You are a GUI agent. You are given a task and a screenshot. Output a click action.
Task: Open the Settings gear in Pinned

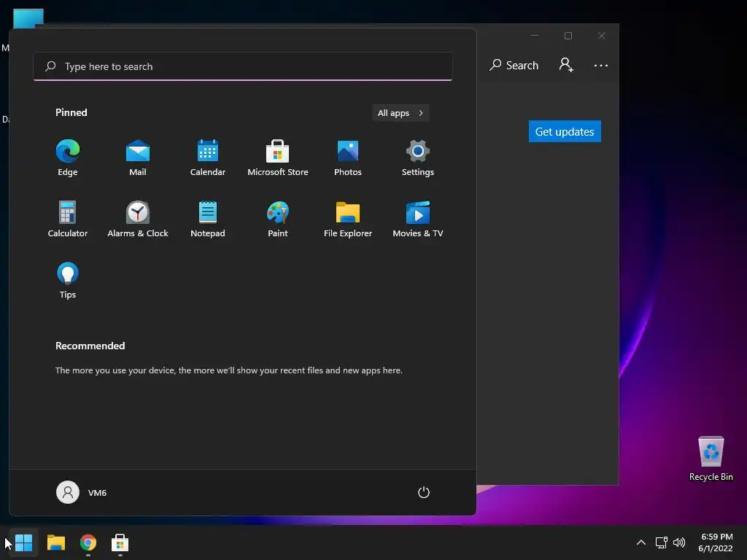418,158
